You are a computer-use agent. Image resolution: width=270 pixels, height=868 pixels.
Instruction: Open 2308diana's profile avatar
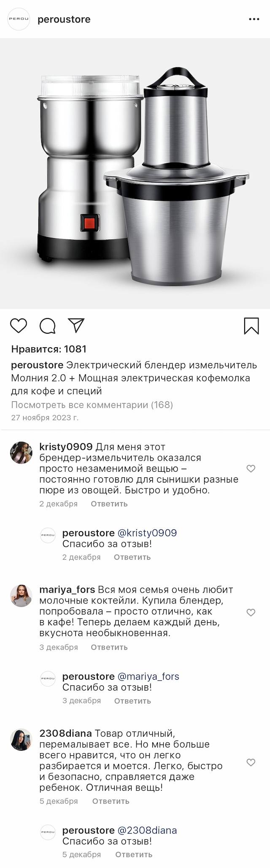point(21,739)
